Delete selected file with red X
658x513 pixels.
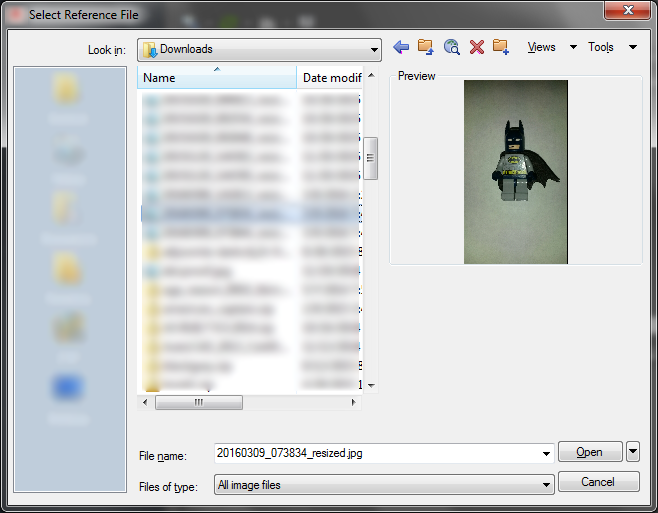click(477, 47)
